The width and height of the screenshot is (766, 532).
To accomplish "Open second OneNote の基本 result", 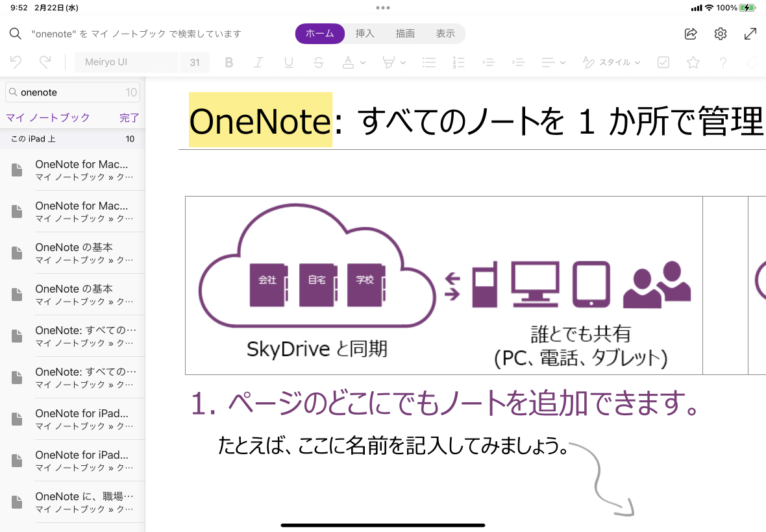I will tap(73, 295).
